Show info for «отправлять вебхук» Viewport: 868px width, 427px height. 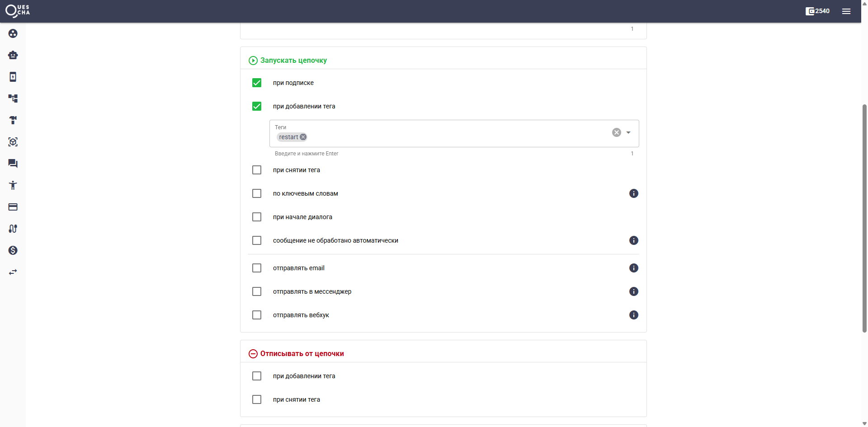coord(634,315)
